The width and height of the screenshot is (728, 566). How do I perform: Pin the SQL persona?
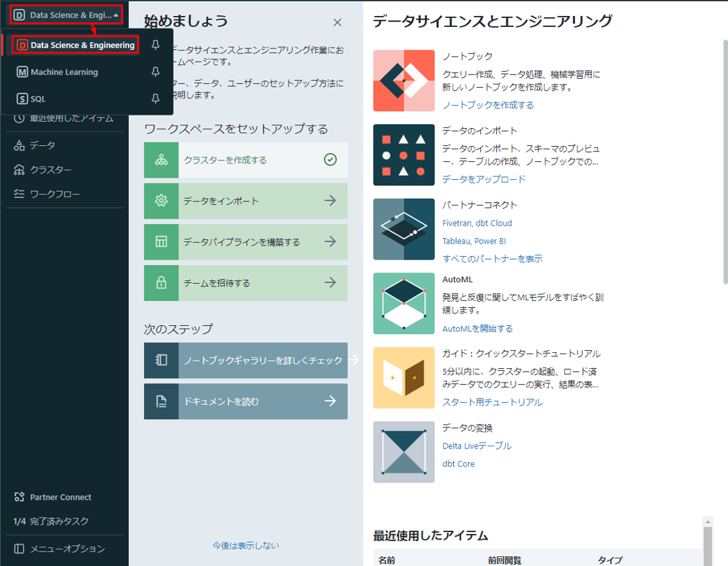156,99
